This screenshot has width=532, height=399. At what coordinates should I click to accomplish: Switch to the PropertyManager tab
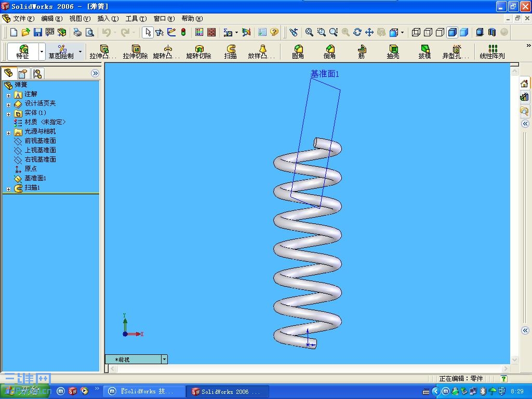pyautogui.click(x=23, y=74)
